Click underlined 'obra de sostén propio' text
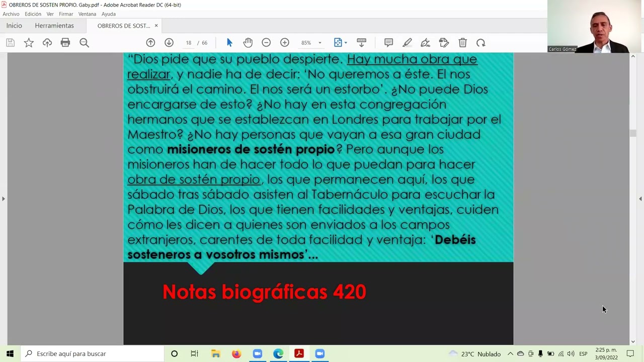 pyautogui.click(x=194, y=179)
